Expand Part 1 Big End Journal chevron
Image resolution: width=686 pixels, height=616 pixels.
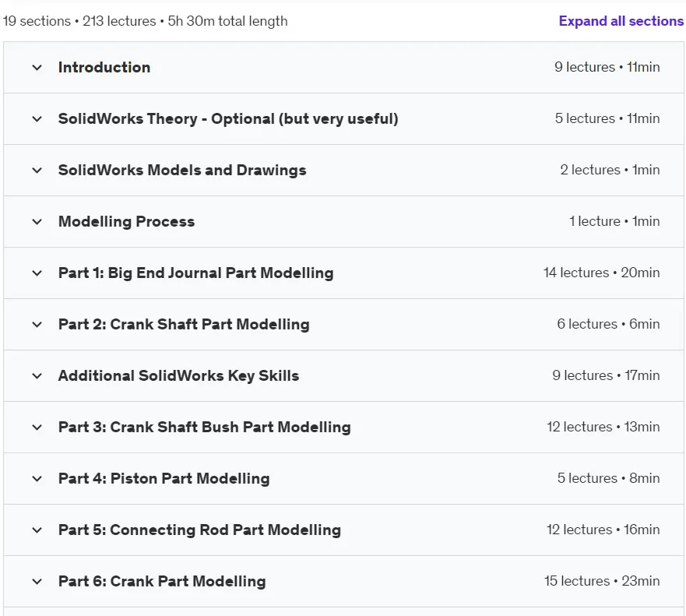(x=37, y=273)
